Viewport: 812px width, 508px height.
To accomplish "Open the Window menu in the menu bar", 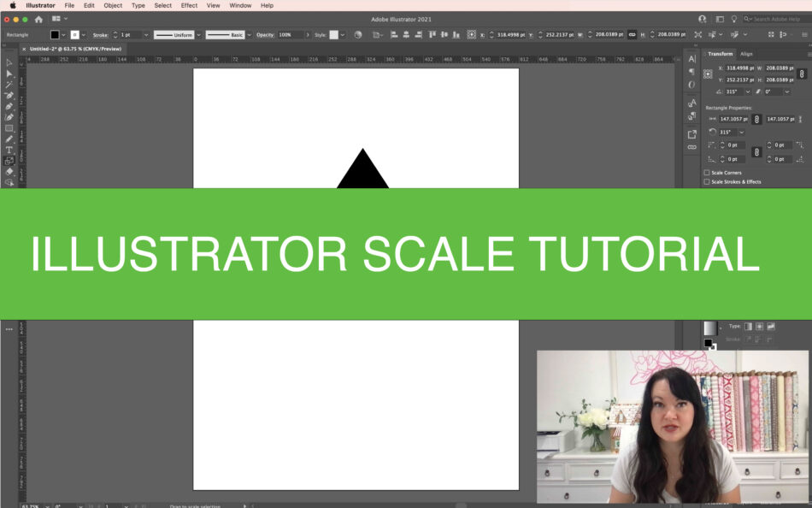I will pyautogui.click(x=239, y=5).
